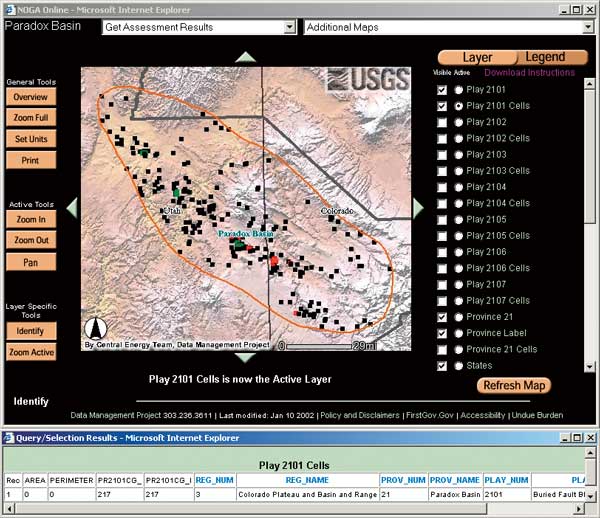
Task: Pan map south with the bottom arrow
Action: pyautogui.click(x=245, y=358)
